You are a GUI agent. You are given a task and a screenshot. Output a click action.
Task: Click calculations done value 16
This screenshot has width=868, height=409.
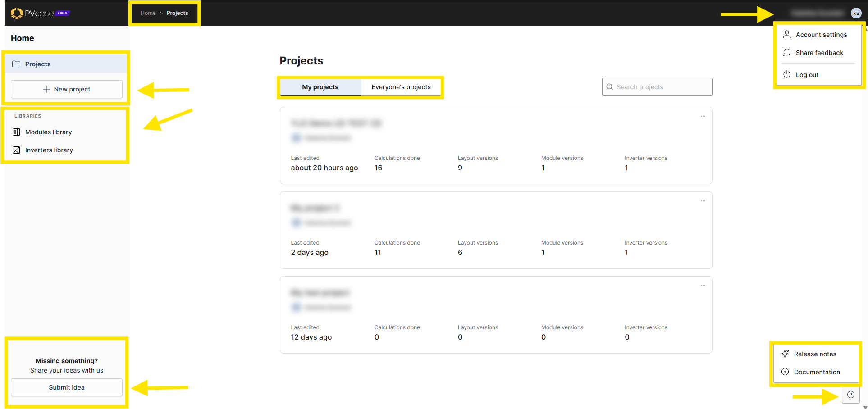click(378, 168)
